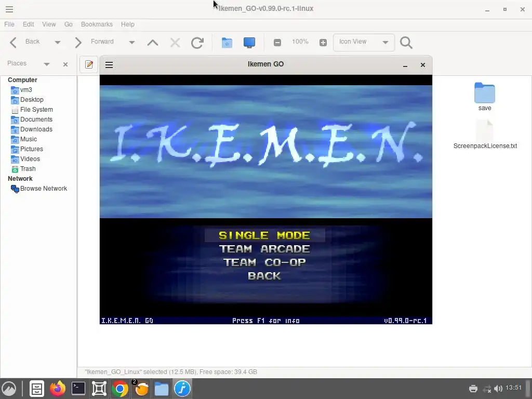
Task: Click the 100% zoom level label
Action: coord(300,42)
